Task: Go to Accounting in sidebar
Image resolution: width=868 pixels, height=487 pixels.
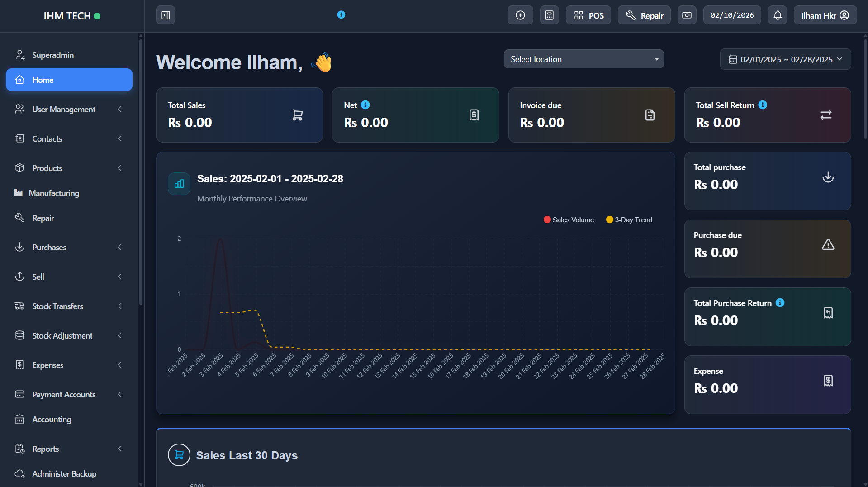Action: [52, 420]
